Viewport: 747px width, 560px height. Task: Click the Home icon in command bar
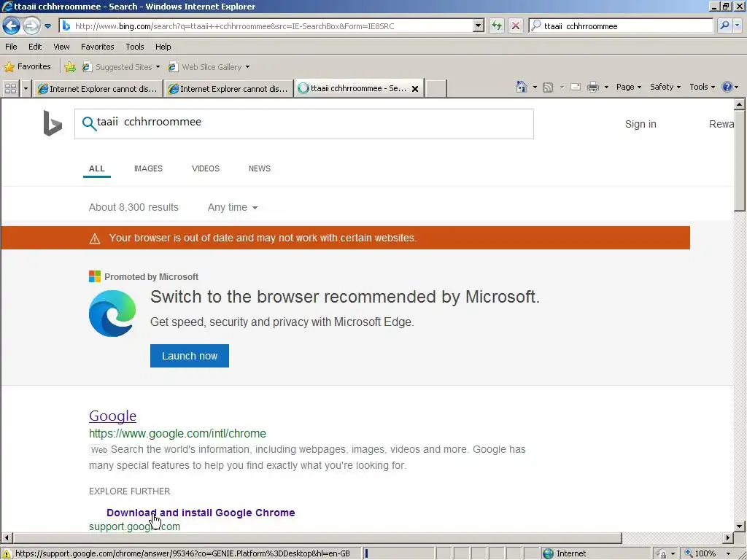point(521,87)
